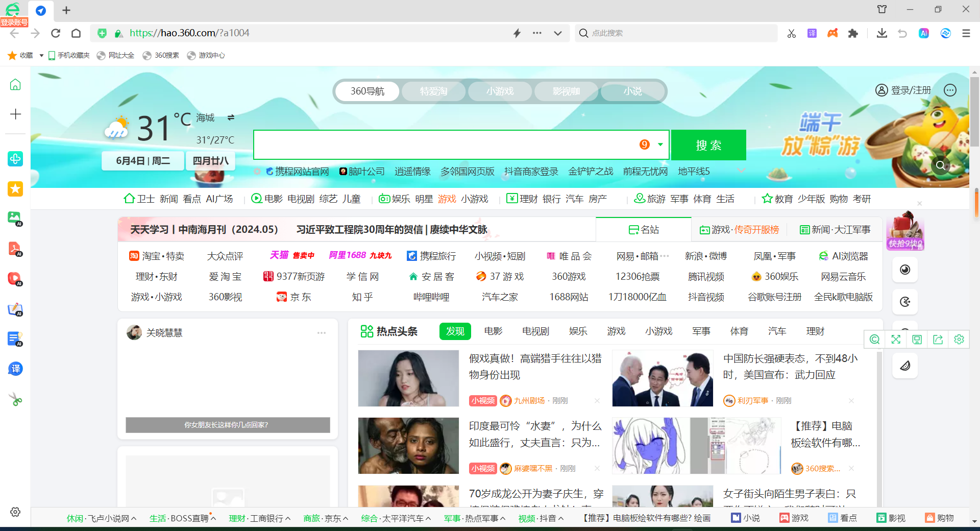
Task: Open the 电视剧 news tab
Action: pos(535,331)
